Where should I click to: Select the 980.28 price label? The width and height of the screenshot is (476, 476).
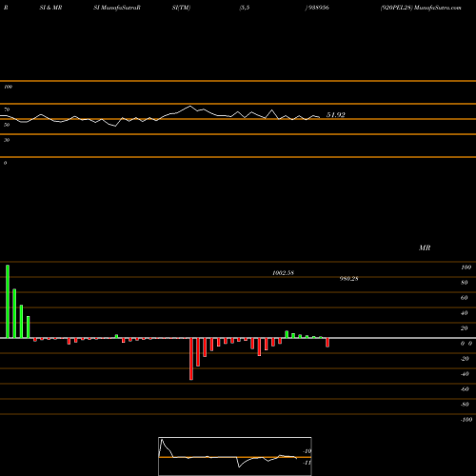click(x=348, y=279)
